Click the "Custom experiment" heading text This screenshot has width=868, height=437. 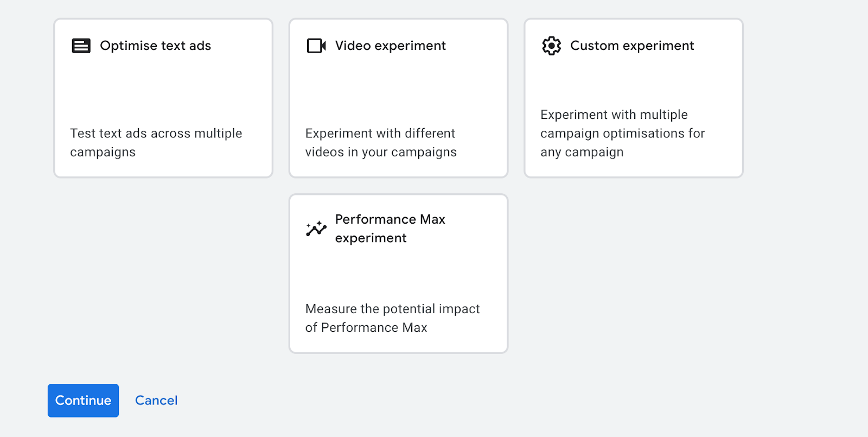tap(632, 46)
